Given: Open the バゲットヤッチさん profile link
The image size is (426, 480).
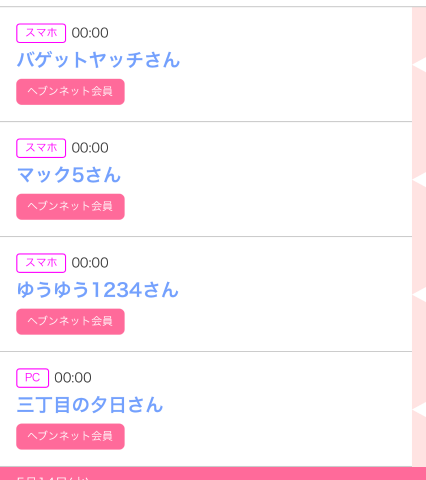Looking at the screenshot, I should click(98, 60).
